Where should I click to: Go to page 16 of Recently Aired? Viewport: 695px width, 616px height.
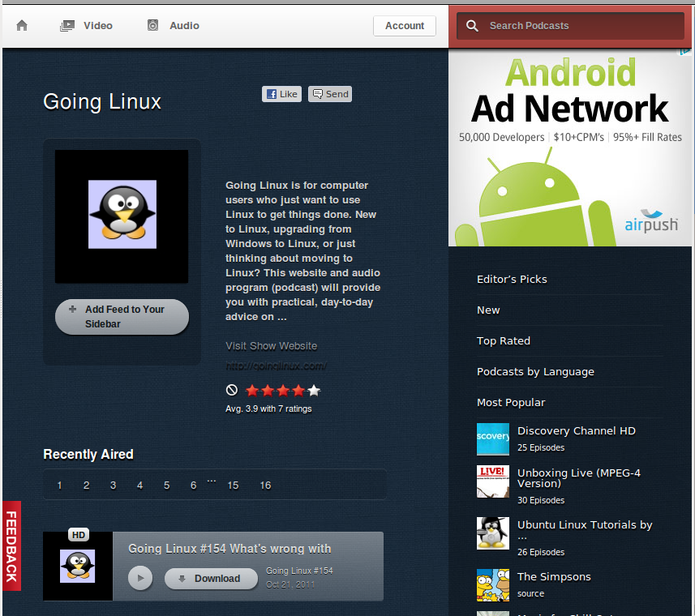click(x=265, y=486)
